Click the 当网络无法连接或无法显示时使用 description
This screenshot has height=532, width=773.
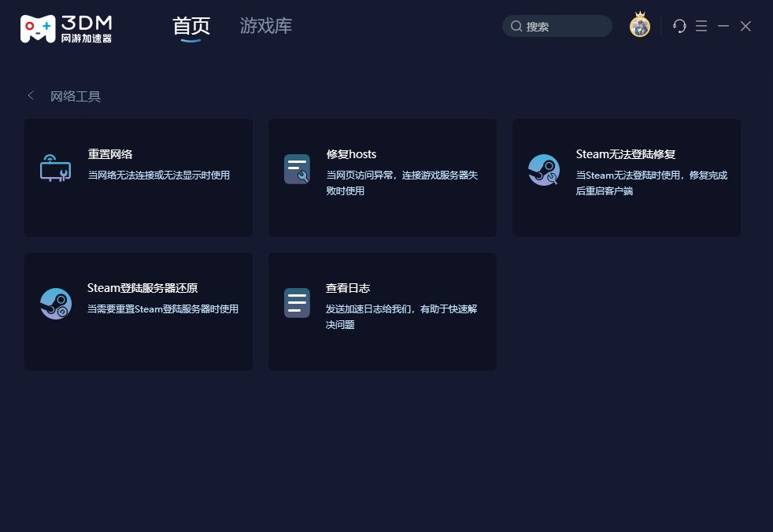(x=159, y=175)
